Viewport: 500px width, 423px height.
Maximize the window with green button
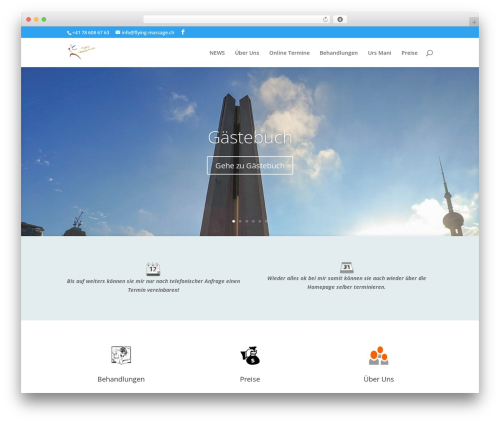(x=44, y=19)
